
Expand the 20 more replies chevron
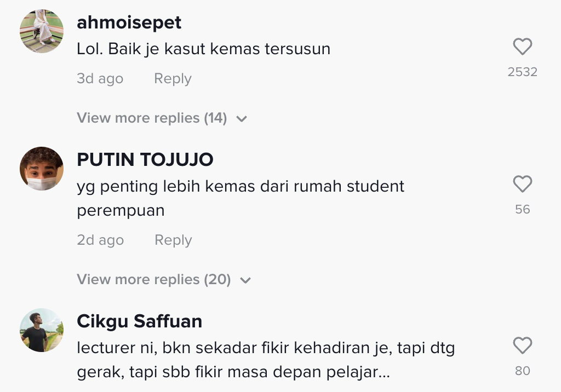coord(245,280)
